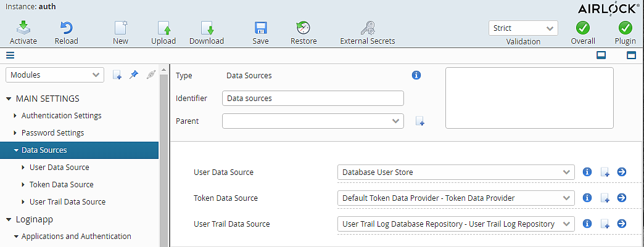Collapse the Applications and Authentication arrow
Viewport: 644px width, 247px height.
(x=15, y=237)
